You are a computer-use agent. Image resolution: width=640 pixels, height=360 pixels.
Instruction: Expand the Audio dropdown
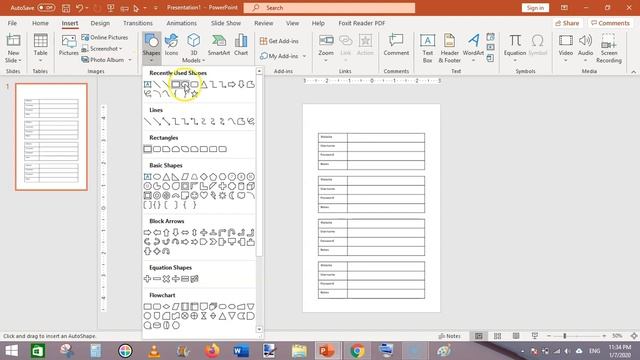585,60
